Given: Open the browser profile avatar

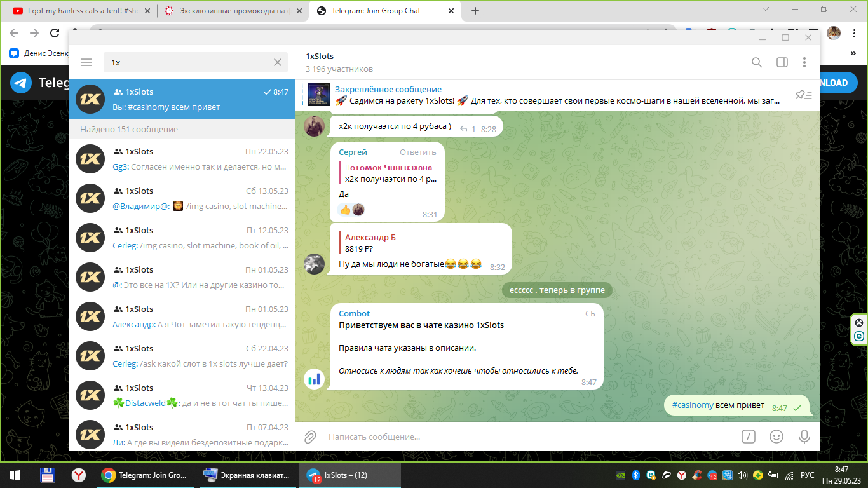Looking at the screenshot, I should (833, 33).
